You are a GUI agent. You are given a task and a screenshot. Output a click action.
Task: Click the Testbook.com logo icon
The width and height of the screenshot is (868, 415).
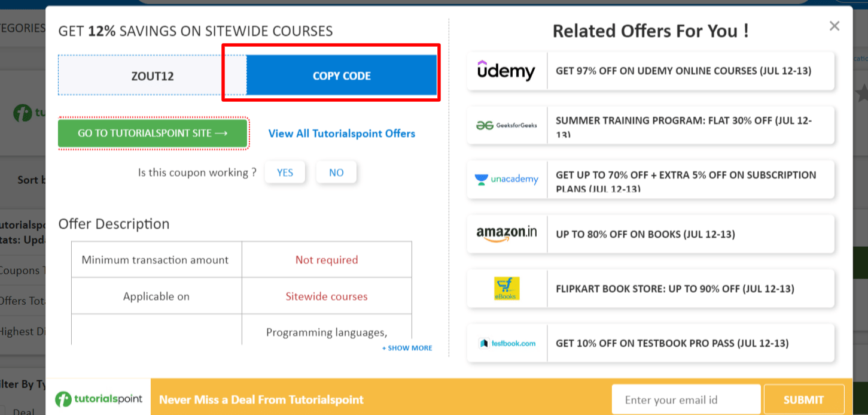506,343
